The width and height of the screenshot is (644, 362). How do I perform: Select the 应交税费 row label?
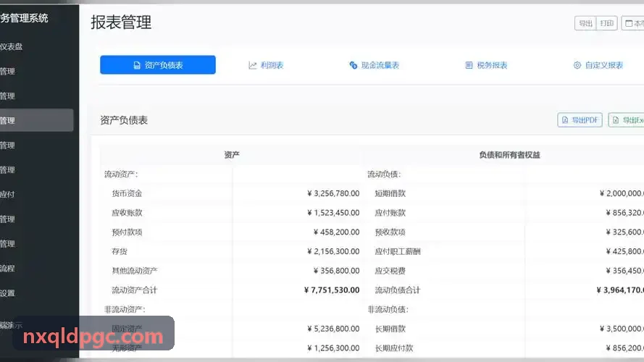(390, 271)
